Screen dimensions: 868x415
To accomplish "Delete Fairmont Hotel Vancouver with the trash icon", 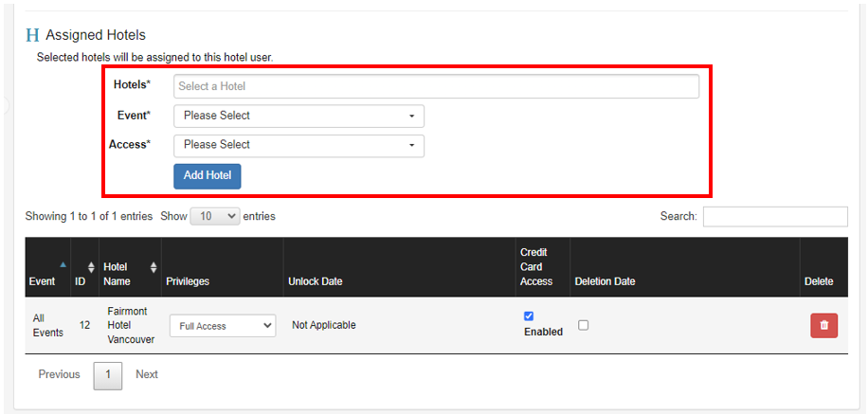I will pyautogui.click(x=823, y=325).
